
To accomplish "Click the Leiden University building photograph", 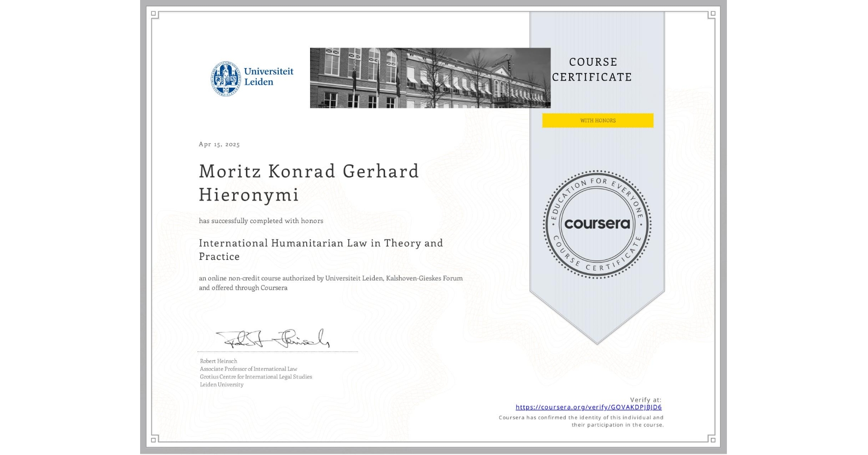I will (430, 77).
